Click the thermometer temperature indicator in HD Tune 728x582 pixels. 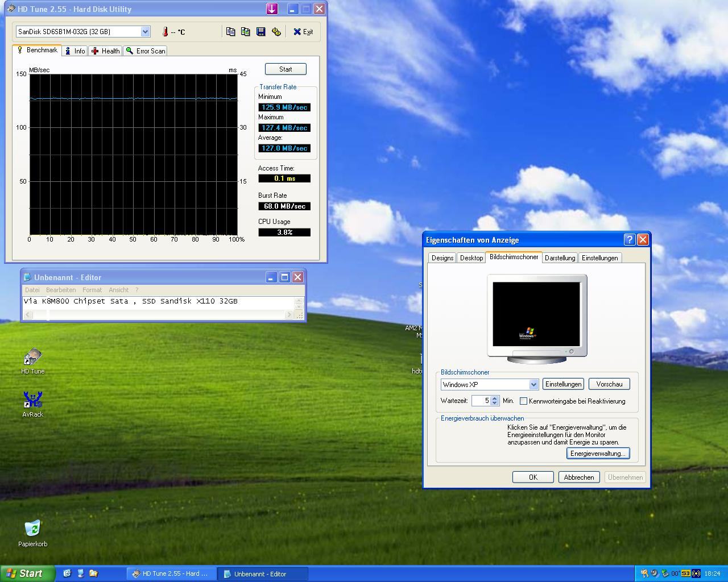pyautogui.click(x=166, y=32)
